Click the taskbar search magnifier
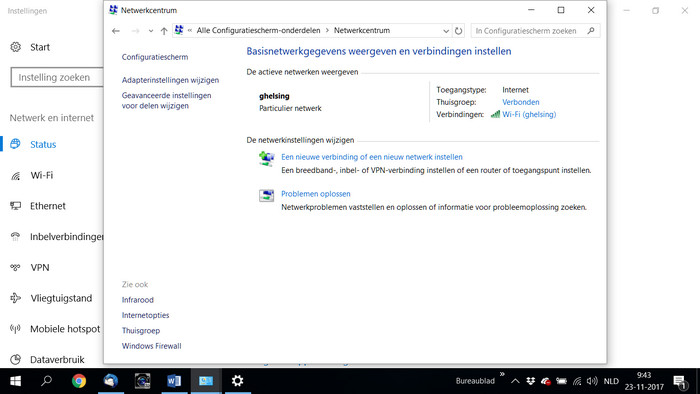This screenshot has height=394, width=700. [x=46, y=381]
